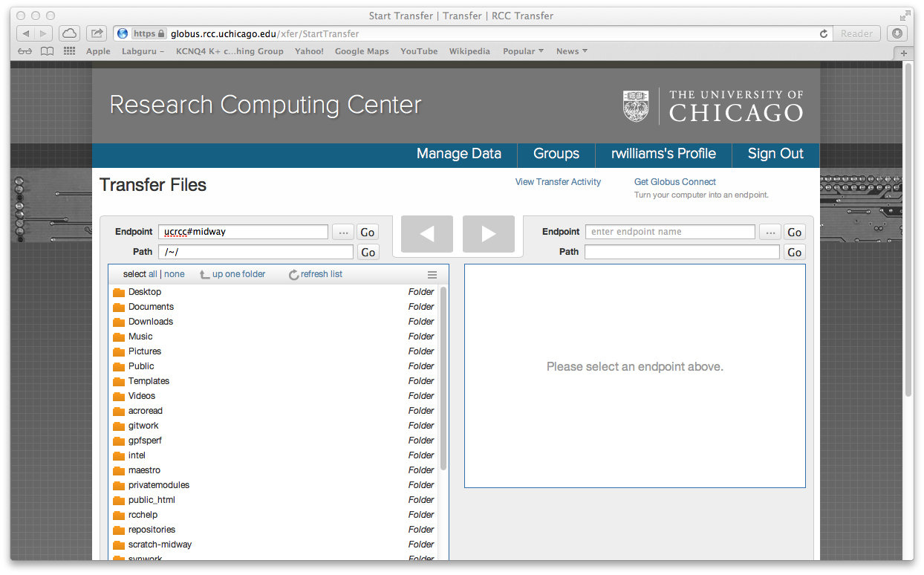
Task: Select all files link
Action: click(153, 275)
